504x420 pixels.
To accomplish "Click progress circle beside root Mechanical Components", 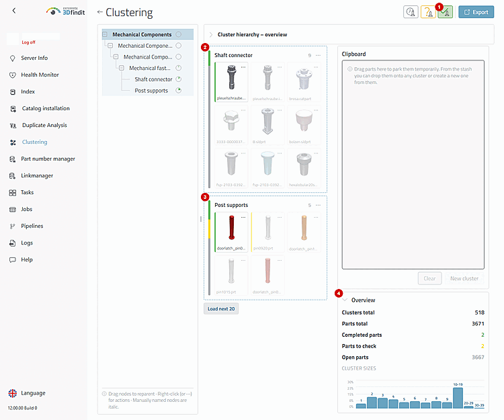I will [178, 34].
